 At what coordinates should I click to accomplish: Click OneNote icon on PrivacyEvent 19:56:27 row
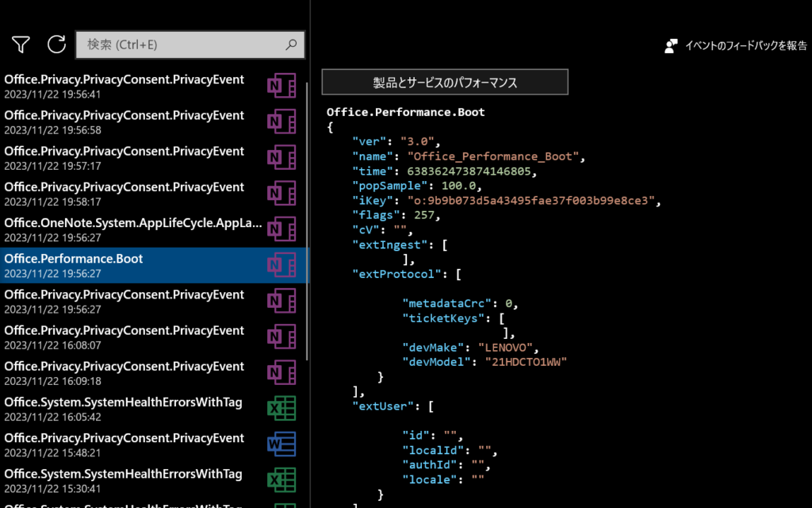coord(282,301)
